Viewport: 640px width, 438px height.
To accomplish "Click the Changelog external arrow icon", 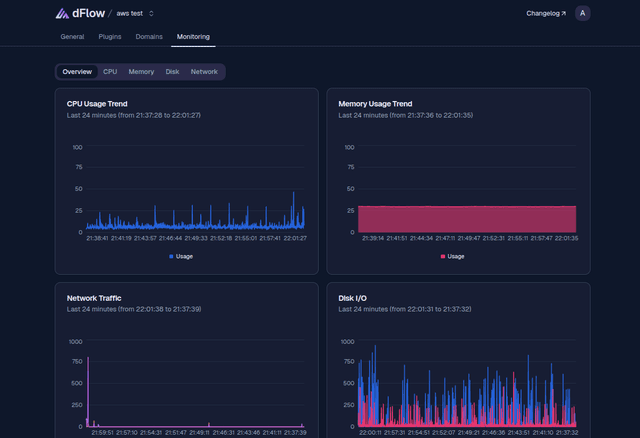I will click(x=563, y=13).
